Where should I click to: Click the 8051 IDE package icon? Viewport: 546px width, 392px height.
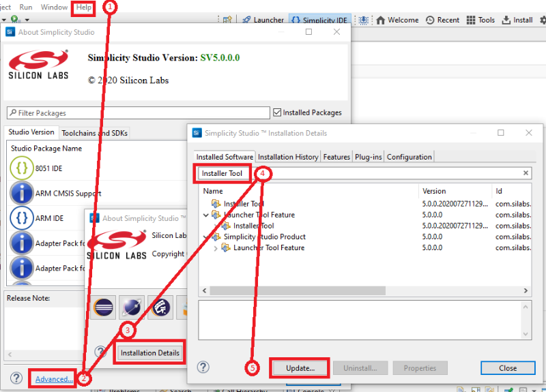pyautogui.click(x=22, y=168)
